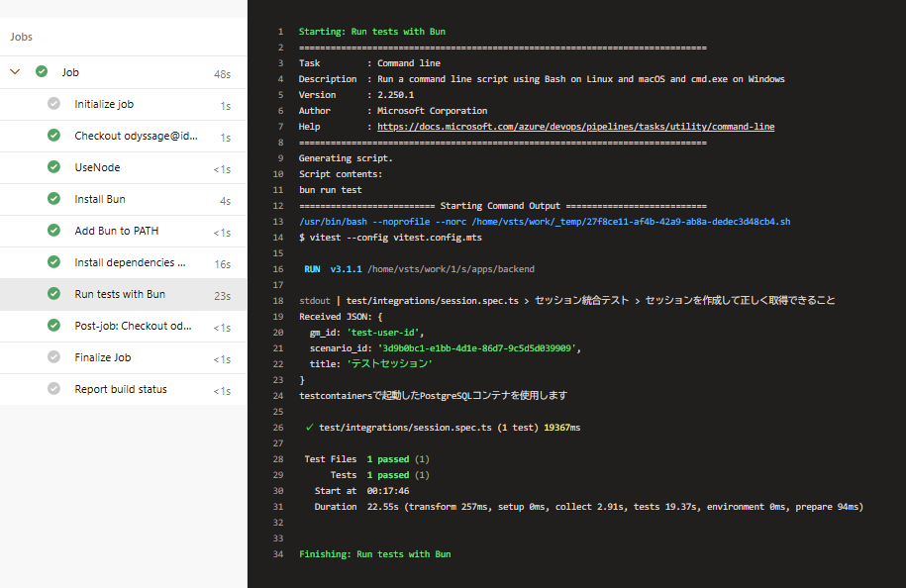Open the Install dependencies step
This screenshot has height=588, width=906.
(x=123, y=262)
